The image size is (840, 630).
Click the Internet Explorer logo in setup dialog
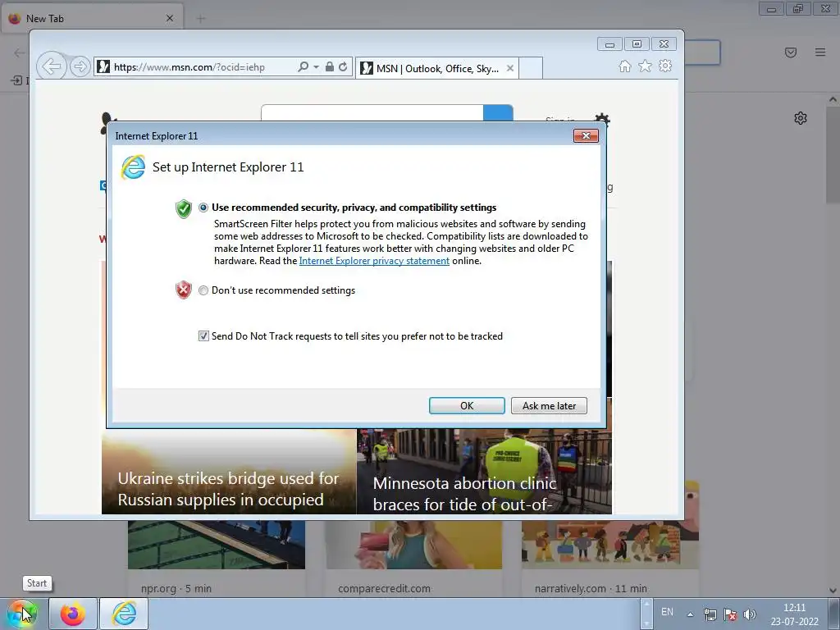133,167
